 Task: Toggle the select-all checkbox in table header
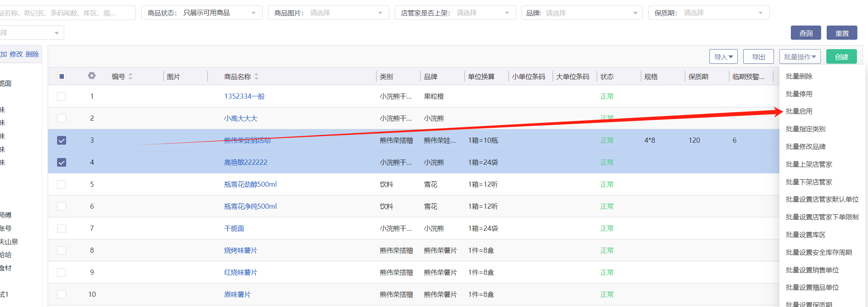[x=62, y=77]
